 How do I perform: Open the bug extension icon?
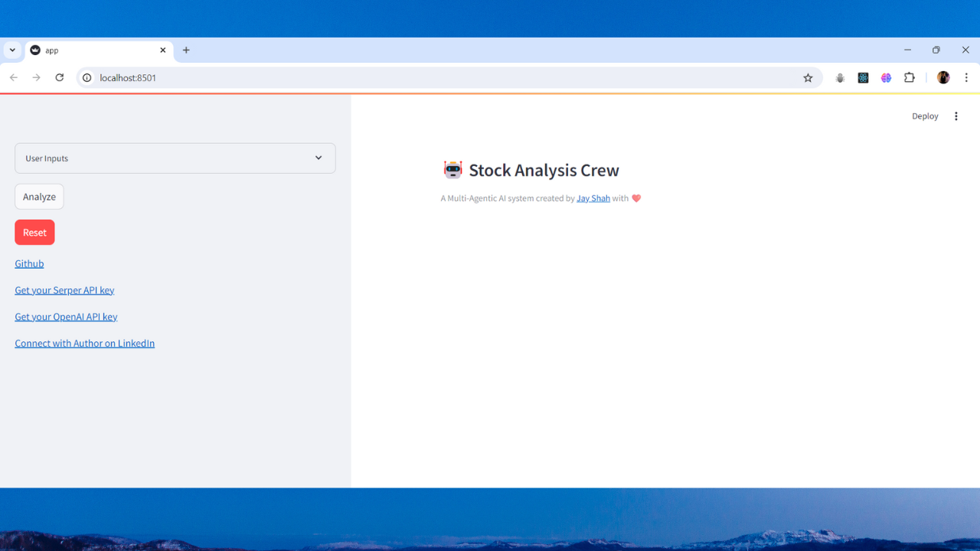tap(840, 77)
